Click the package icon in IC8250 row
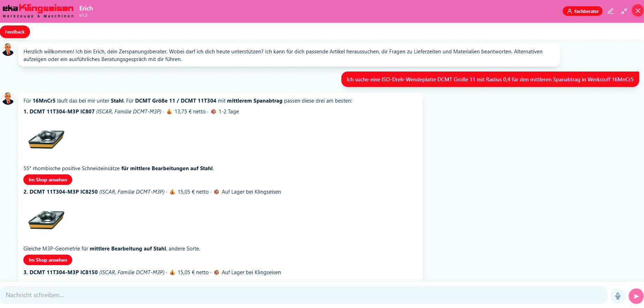The height and width of the screenshot is (308, 644). coord(217,192)
